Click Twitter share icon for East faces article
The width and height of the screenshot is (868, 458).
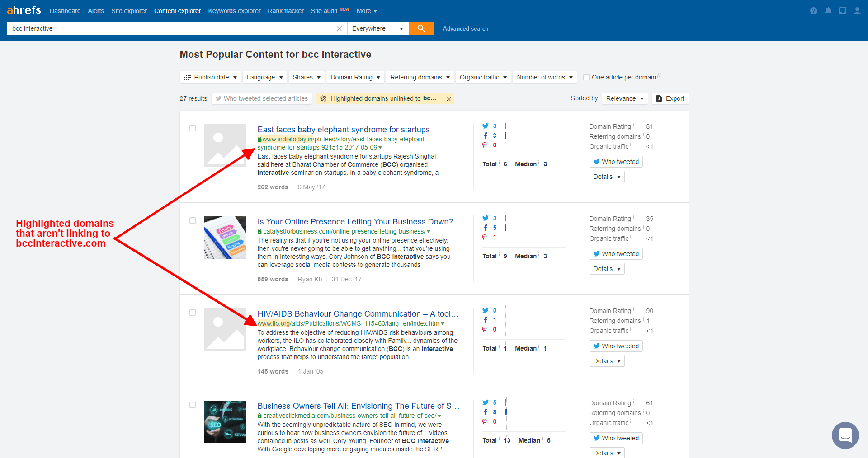486,126
